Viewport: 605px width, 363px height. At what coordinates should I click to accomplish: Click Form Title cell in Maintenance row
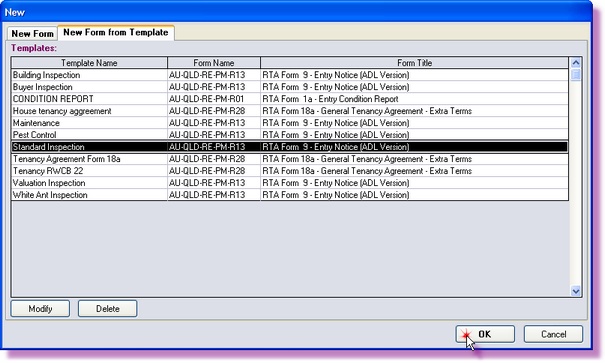(414, 123)
